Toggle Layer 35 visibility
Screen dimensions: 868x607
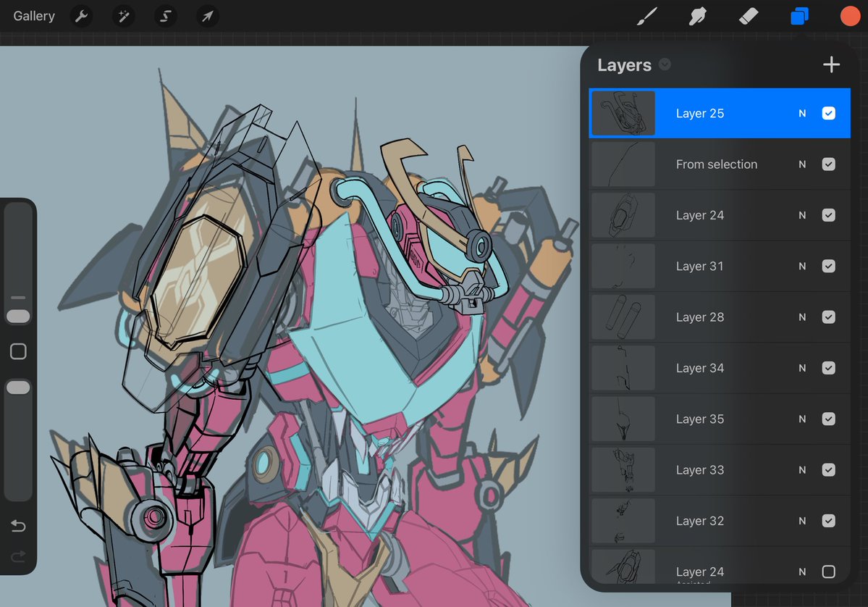pos(829,419)
